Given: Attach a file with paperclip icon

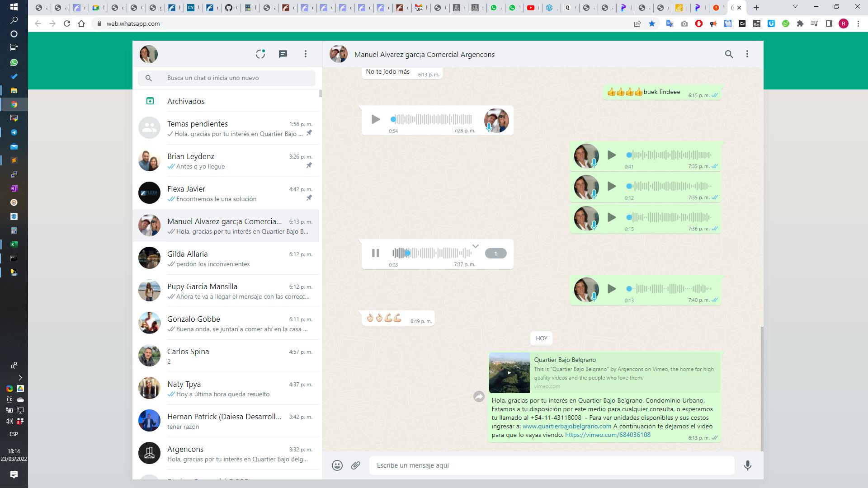Looking at the screenshot, I should (x=356, y=465).
